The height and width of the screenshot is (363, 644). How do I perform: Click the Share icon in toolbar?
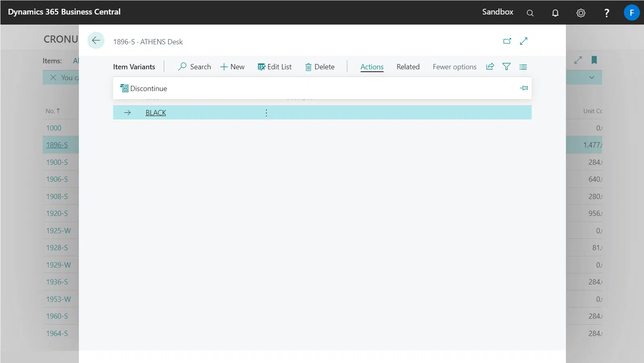(x=490, y=67)
